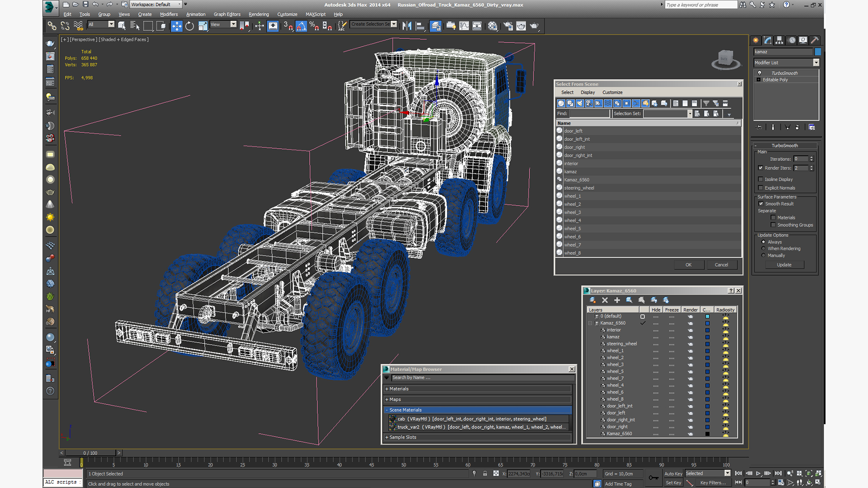This screenshot has width=868, height=488.
Task: Select the Link tool in main toolbar
Action: [52, 26]
